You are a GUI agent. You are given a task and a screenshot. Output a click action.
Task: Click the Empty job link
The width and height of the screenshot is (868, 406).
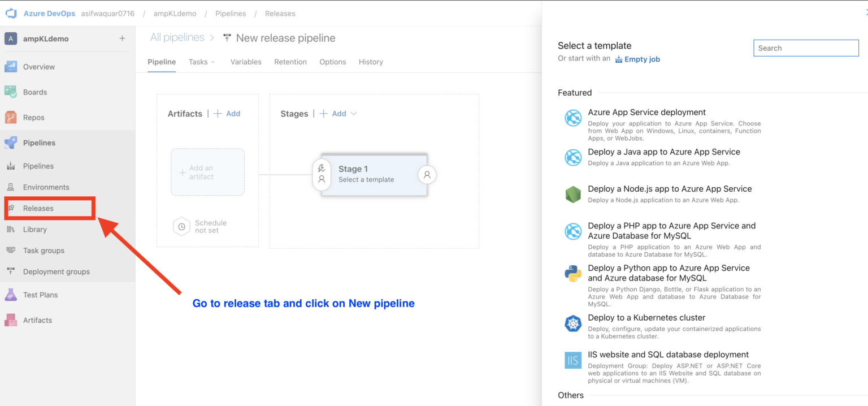pos(642,59)
